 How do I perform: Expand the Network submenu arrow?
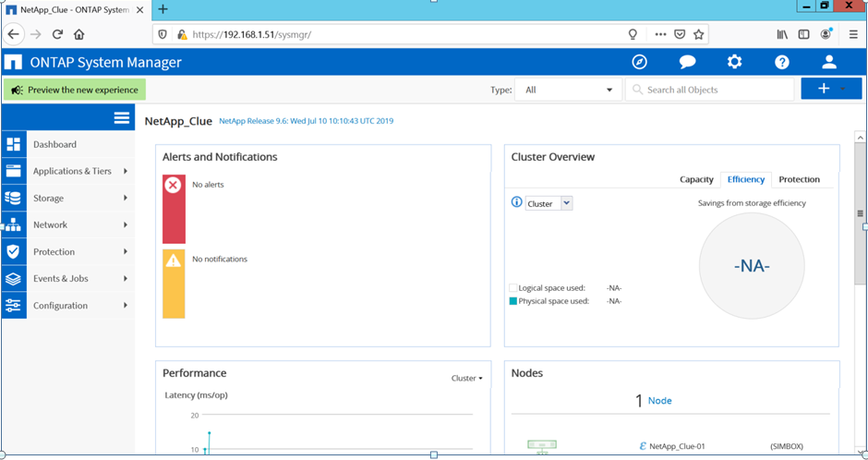(126, 224)
